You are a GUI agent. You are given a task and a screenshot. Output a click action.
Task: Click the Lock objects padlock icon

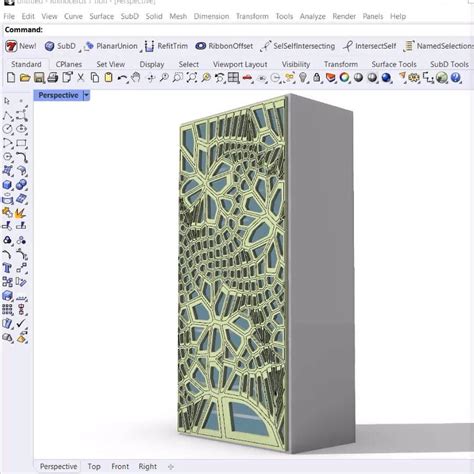pos(317,78)
